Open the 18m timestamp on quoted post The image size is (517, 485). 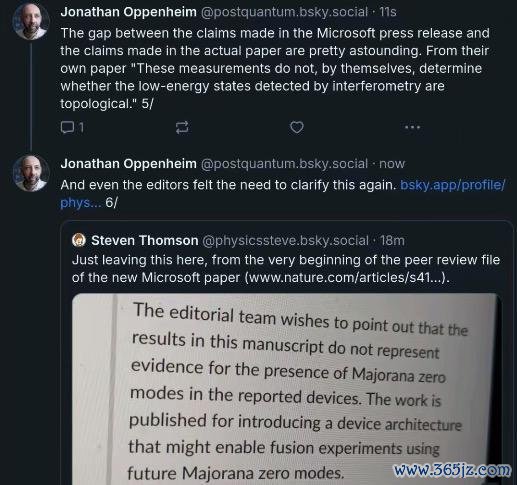[x=392, y=240]
